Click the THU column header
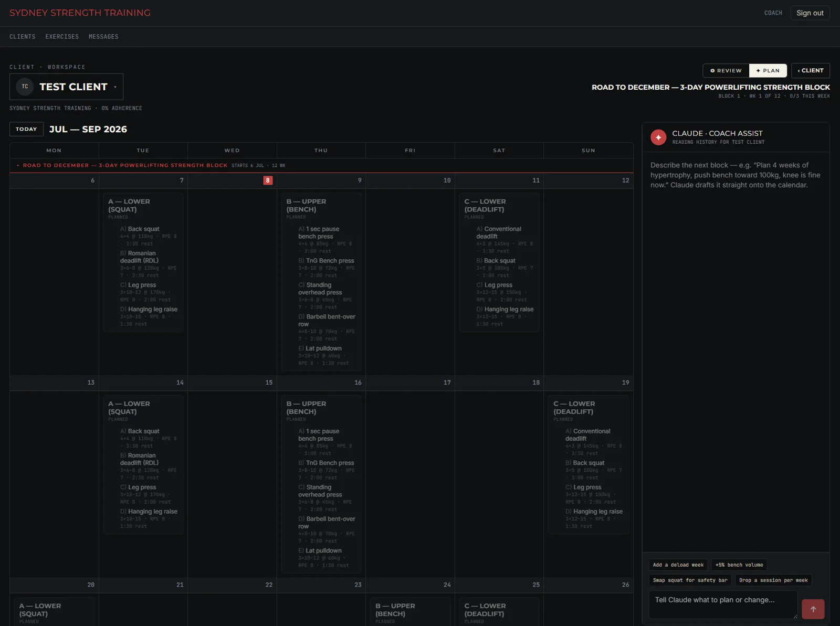 tap(321, 151)
